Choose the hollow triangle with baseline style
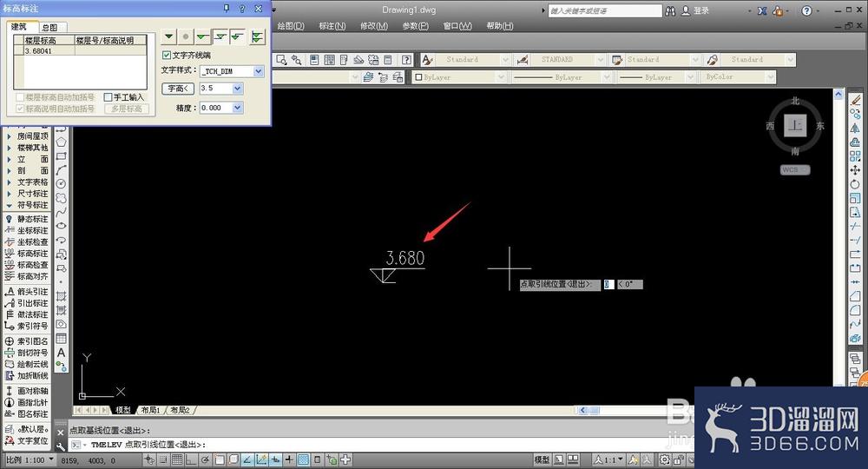Screen dimensions: 868x469 [220, 37]
